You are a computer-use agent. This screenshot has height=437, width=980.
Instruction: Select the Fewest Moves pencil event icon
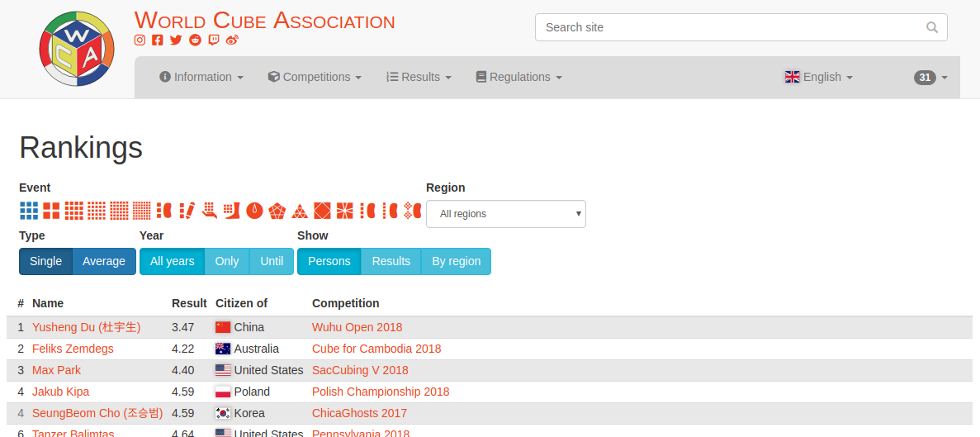(187, 211)
